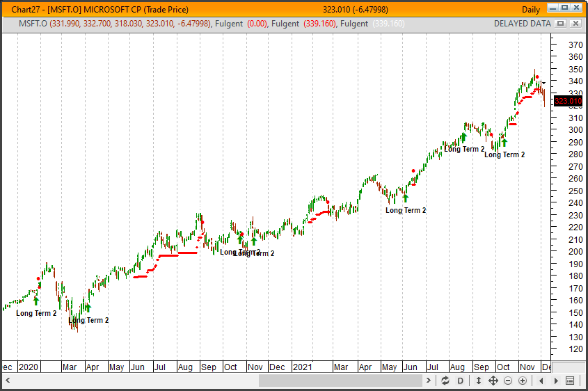Click the 2021 year label on date axis
Viewport: 588px width, 391px height.
point(302,367)
